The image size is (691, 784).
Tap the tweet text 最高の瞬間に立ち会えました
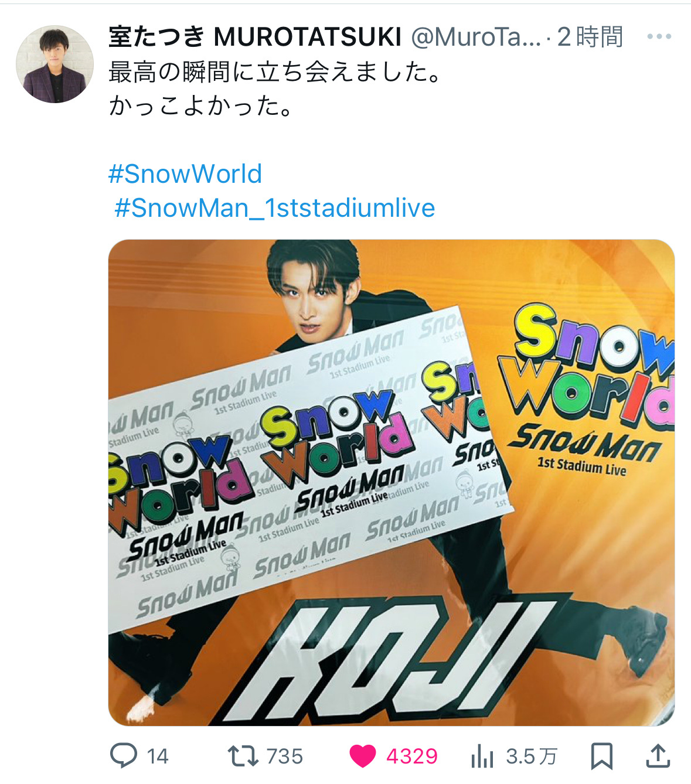(x=275, y=73)
